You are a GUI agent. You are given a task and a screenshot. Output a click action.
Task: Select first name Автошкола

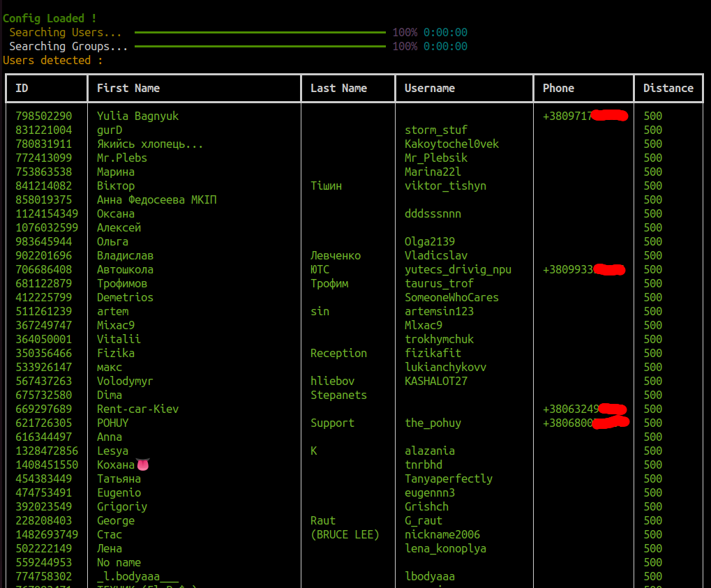click(125, 270)
